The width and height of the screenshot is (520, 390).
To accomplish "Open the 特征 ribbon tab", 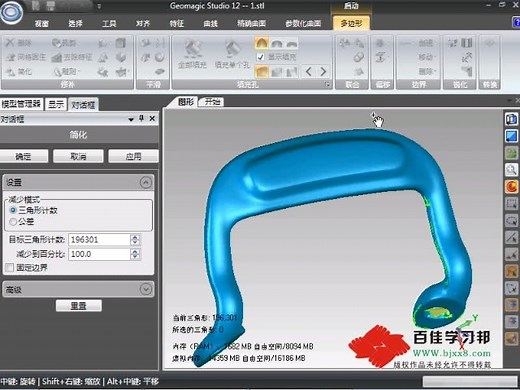I will point(177,23).
